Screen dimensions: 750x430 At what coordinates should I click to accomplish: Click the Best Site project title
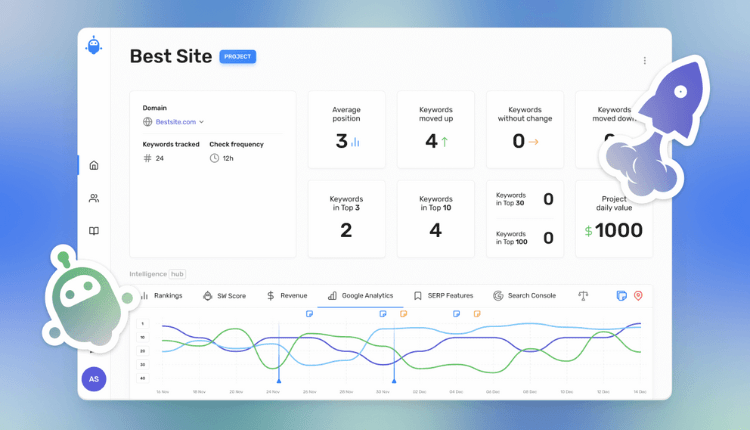tap(171, 56)
